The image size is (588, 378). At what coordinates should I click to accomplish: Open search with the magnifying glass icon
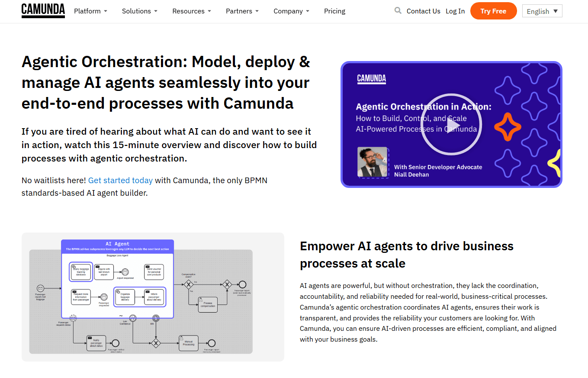point(398,11)
